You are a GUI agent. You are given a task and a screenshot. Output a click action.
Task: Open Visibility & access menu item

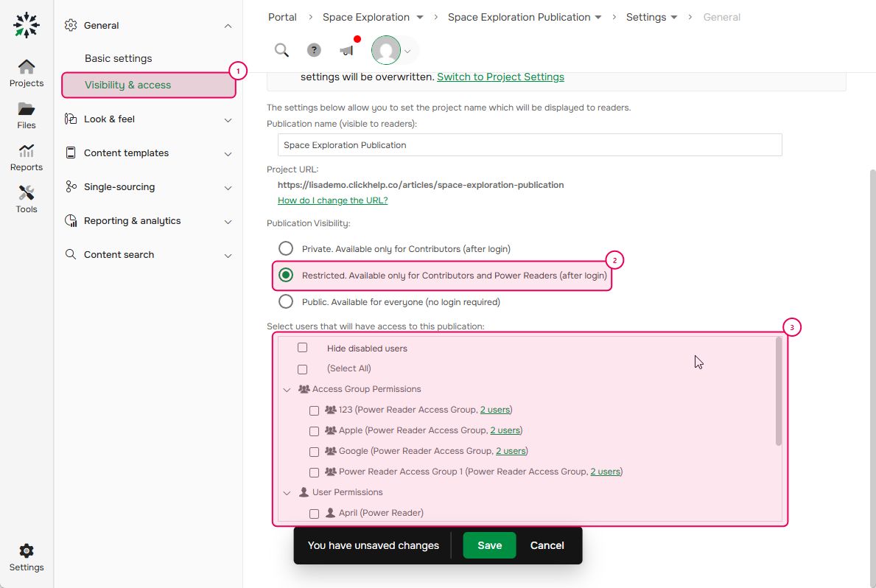coord(149,85)
